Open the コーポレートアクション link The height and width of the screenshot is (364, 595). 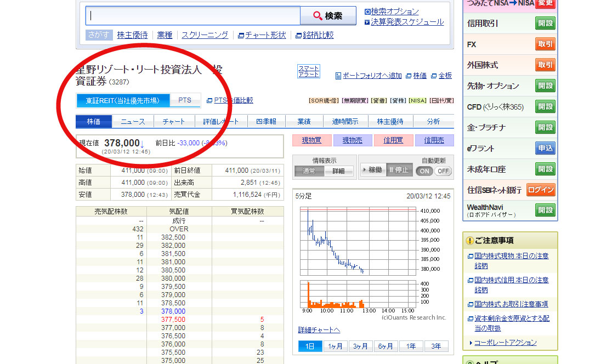(505, 343)
